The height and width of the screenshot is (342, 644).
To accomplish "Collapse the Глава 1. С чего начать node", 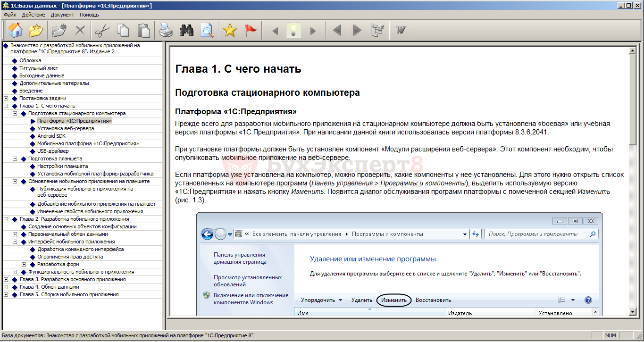I will click(x=6, y=106).
